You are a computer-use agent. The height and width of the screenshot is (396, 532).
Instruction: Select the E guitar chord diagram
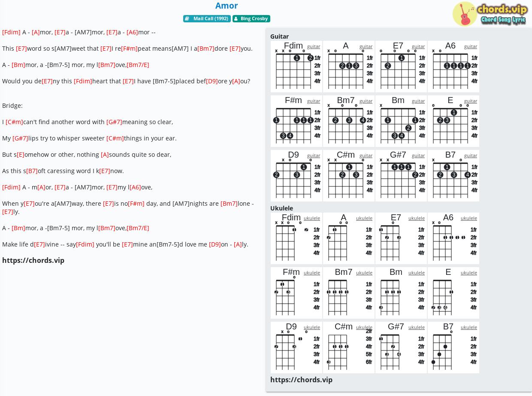[453, 121]
